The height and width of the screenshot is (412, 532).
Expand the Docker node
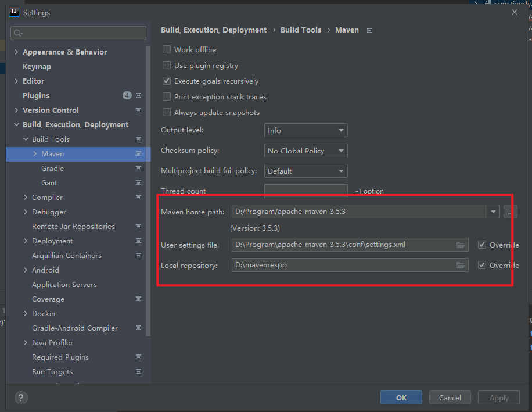(x=26, y=314)
